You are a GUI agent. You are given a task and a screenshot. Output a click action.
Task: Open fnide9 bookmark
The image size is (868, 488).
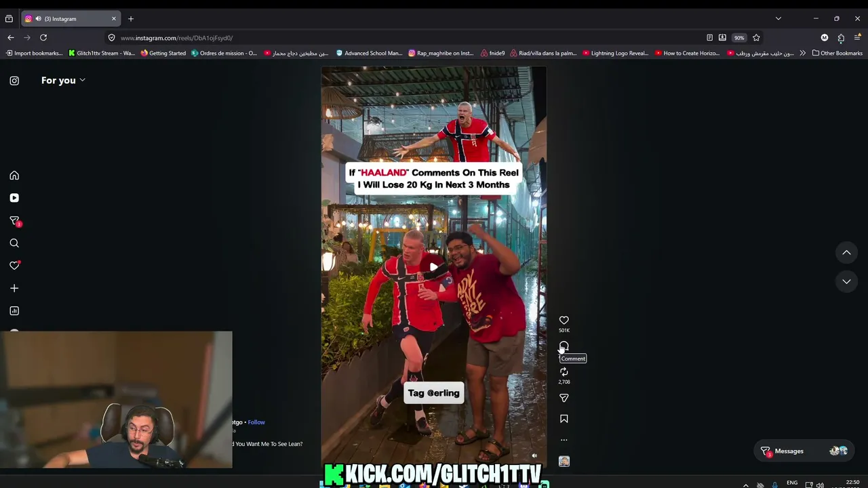tap(493, 53)
